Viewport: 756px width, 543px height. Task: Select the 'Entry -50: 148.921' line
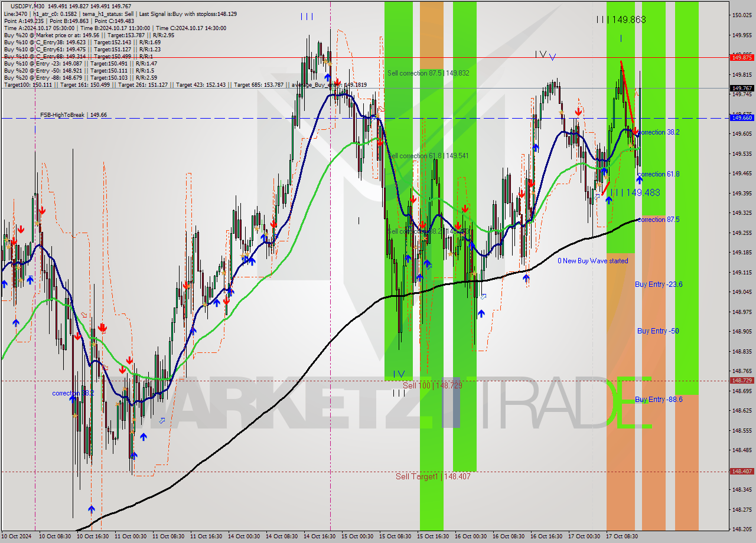tap(79, 70)
